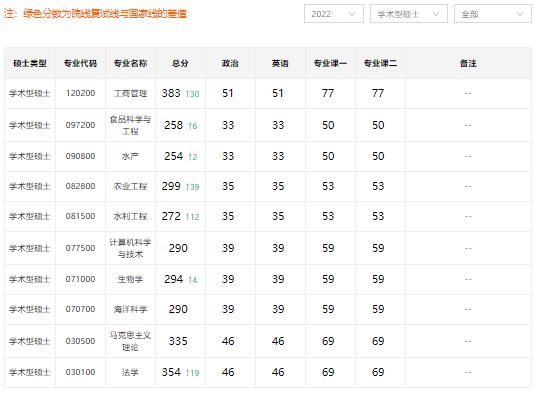539x394 pixels.
Task: Click the 学术型硕士 cell in 水产 row
Action: pos(30,156)
